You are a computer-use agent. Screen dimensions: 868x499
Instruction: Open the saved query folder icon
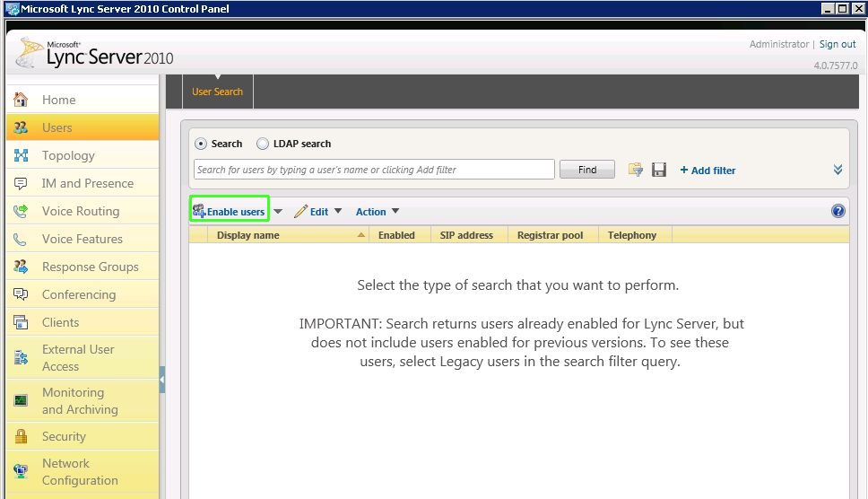[x=636, y=170]
